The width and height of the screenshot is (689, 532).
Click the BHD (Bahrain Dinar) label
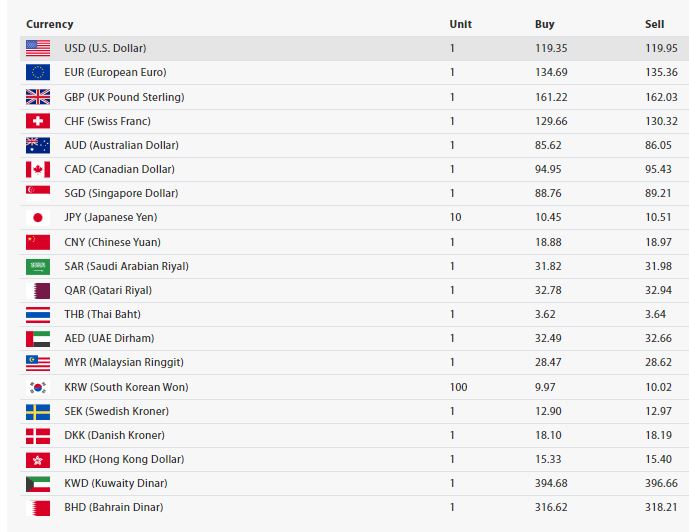(x=114, y=507)
